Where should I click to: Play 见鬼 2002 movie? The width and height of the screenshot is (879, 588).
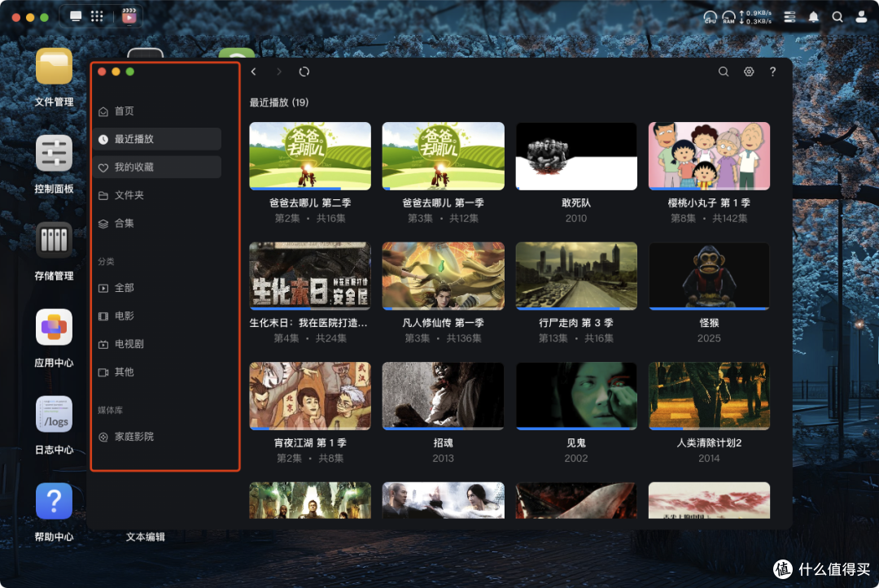(x=575, y=396)
